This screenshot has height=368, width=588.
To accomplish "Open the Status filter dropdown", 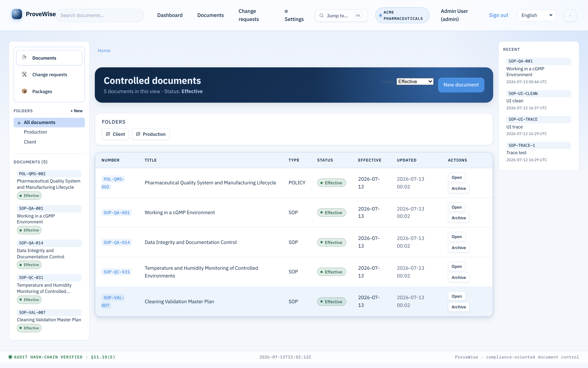I will point(415,82).
